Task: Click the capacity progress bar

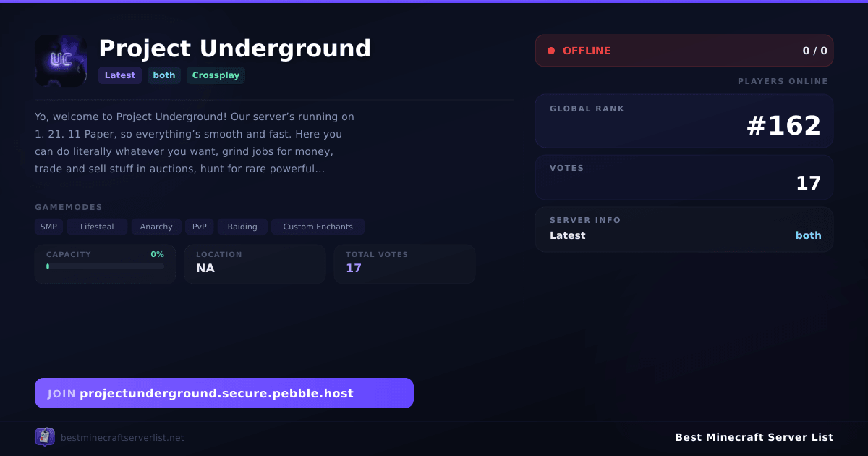Action: coord(106,266)
